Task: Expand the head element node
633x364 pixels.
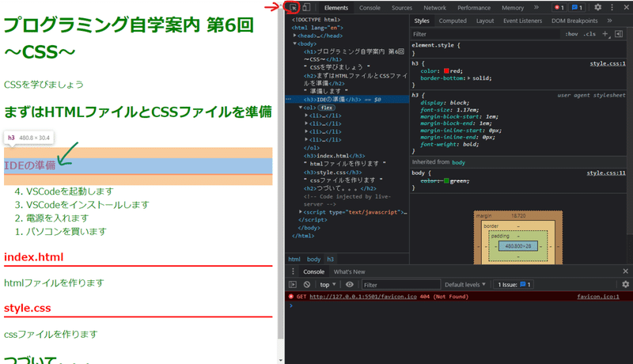Action: pos(294,36)
